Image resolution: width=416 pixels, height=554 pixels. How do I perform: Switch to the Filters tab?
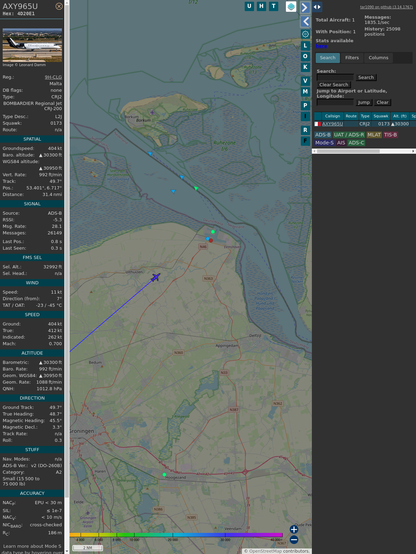[352, 58]
